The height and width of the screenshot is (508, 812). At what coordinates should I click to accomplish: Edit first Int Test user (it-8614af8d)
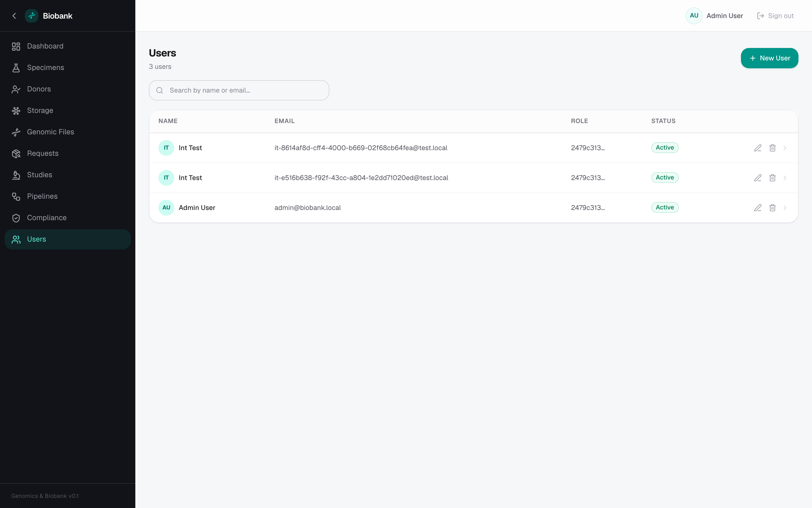(x=758, y=148)
